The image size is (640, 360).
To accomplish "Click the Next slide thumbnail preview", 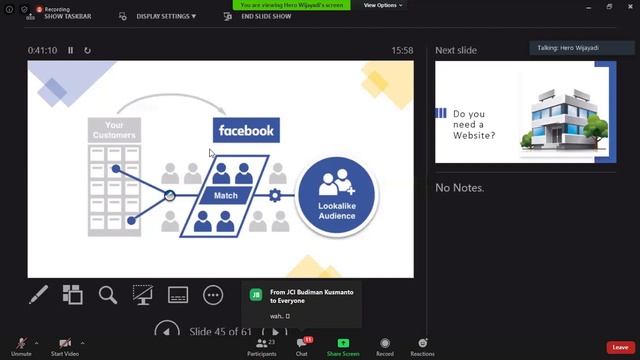I will click(526, 112).
